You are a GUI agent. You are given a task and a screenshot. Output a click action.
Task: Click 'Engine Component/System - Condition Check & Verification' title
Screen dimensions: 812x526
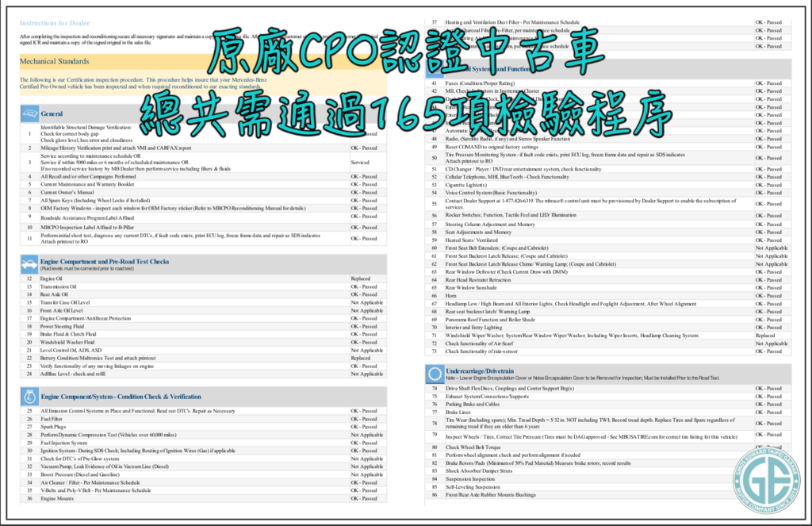click(x=121, y=397)
